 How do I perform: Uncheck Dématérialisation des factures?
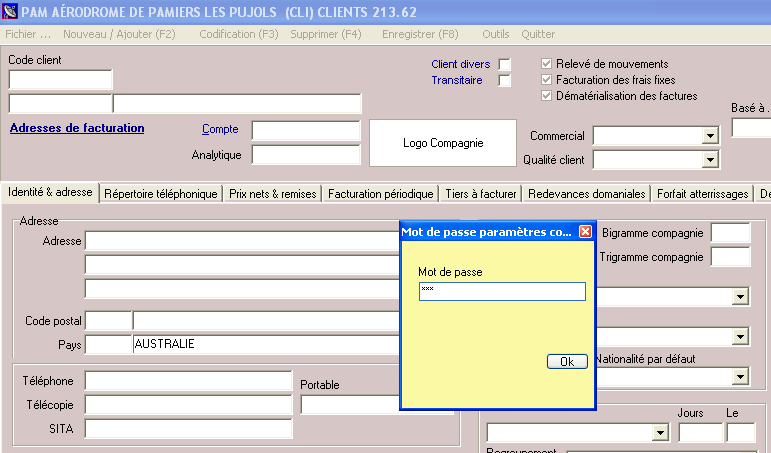coord(547,96)
